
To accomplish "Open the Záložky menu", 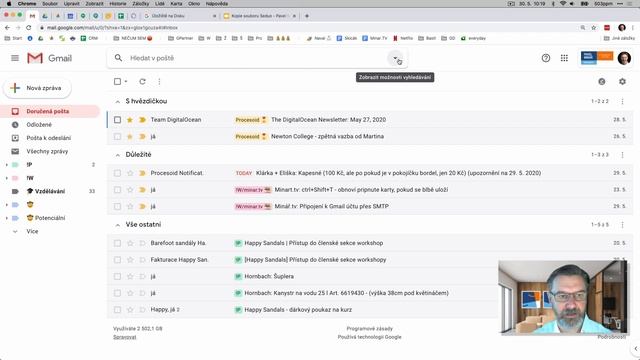I will pyautogui.click(x=140, y=3).
